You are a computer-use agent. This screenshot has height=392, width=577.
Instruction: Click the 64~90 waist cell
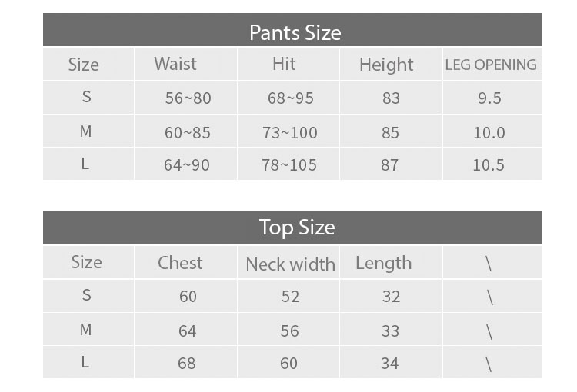(x=186, y=164)
